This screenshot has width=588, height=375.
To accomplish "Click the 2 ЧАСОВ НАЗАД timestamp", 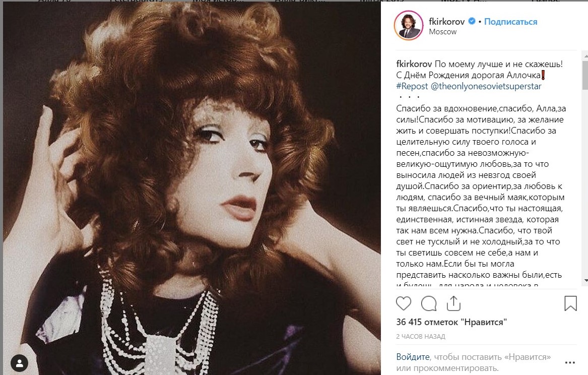I will coord(421,336).
